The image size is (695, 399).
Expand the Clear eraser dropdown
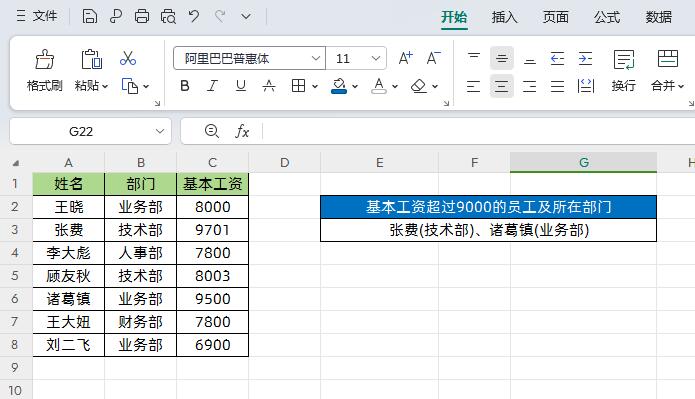[x=435, y=86]
